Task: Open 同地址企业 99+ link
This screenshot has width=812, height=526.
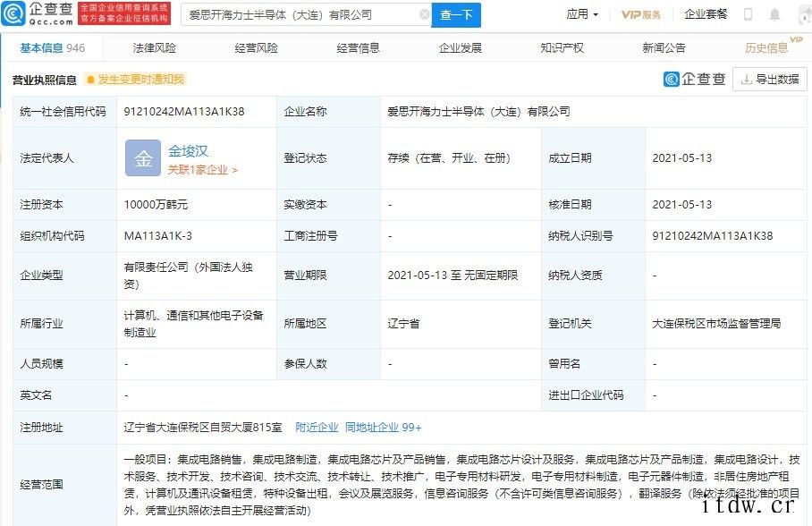Action: (384, 428)
